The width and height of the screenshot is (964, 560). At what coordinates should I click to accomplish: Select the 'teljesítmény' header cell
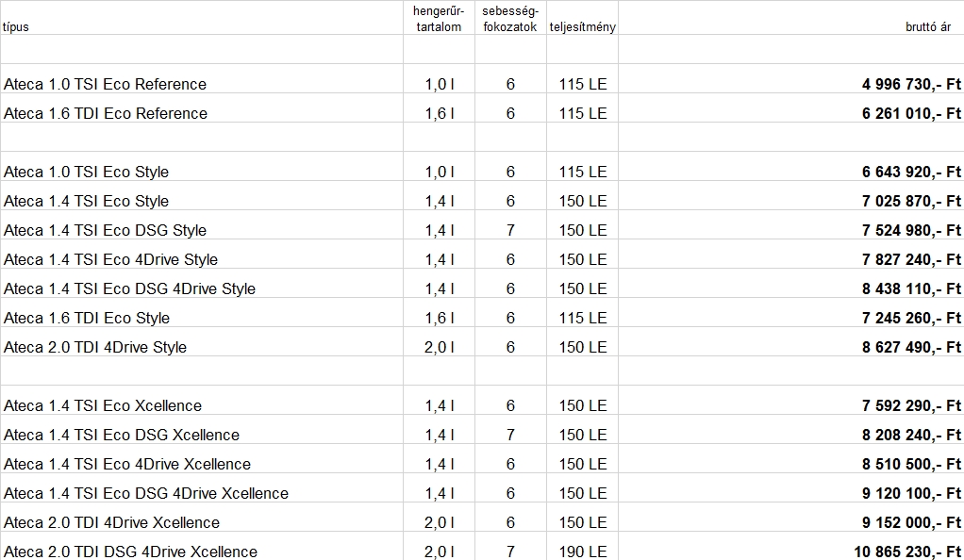click(x=582, y=18)
